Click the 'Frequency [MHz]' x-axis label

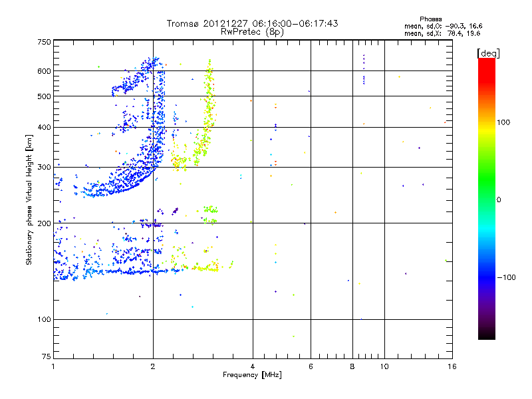[x=252, y=375]
